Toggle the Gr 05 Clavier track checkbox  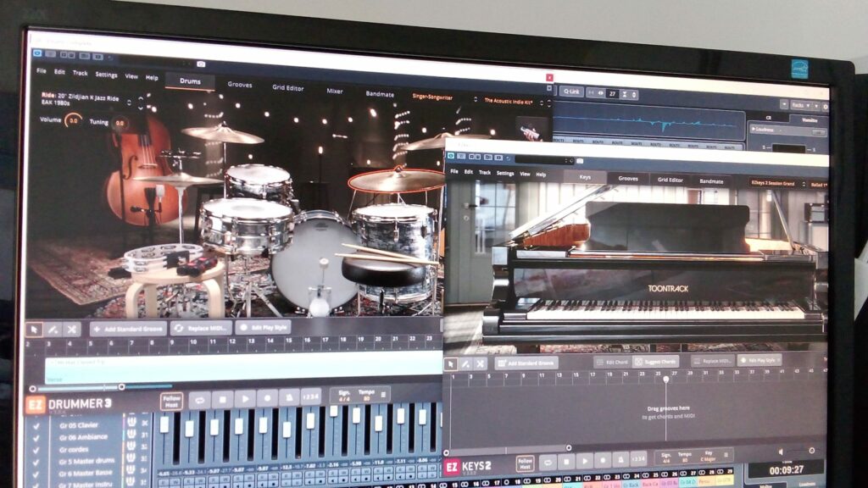[x=36, y=426]
